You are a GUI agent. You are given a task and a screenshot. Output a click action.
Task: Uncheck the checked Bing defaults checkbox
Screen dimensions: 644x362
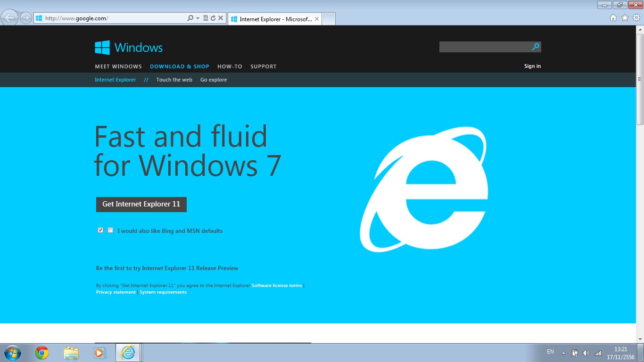pyautogui.click(x=100, y=230)
